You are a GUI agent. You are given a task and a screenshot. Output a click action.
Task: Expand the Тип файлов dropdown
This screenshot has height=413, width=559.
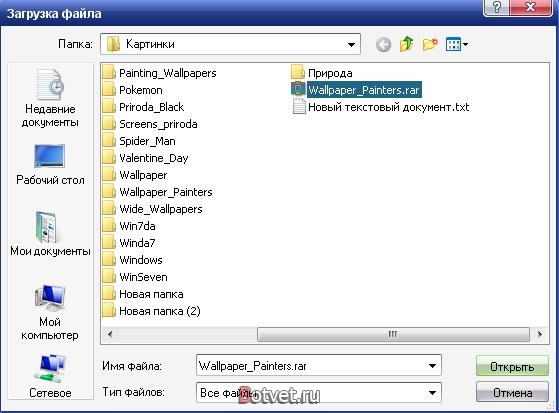pyautogui.click(x=432, y=393)
